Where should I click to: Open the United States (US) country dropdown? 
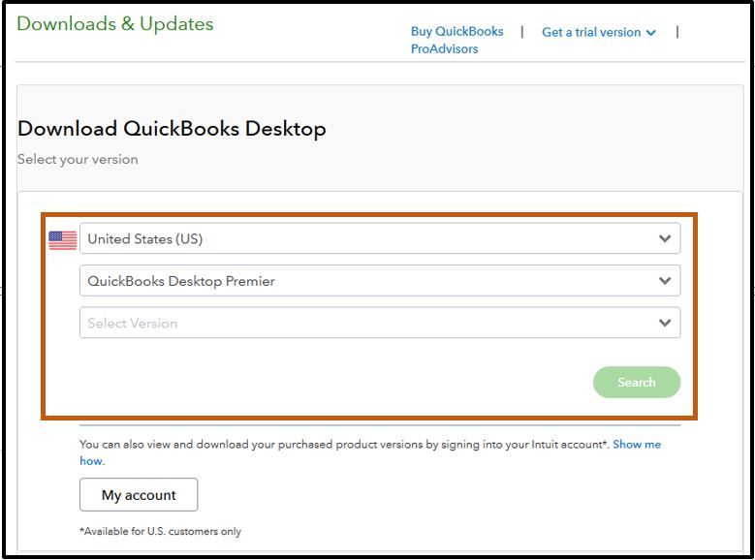click(380, 238)
